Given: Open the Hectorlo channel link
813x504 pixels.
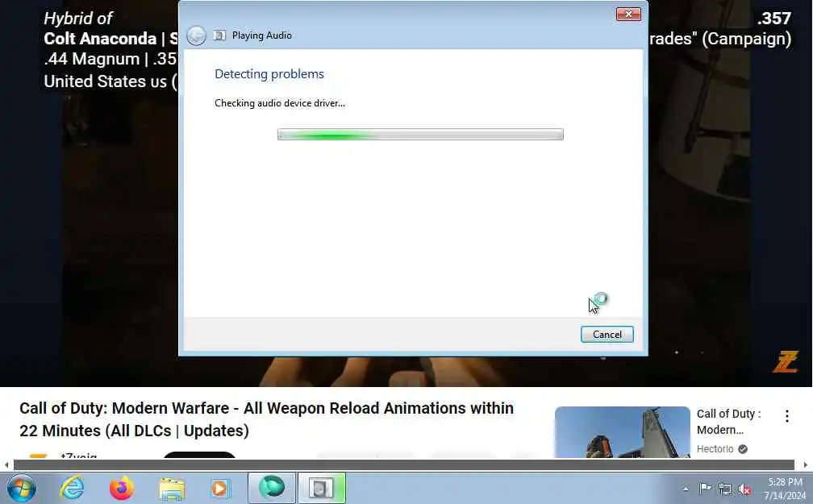Looking at the screenshot, I should [715, 449].
